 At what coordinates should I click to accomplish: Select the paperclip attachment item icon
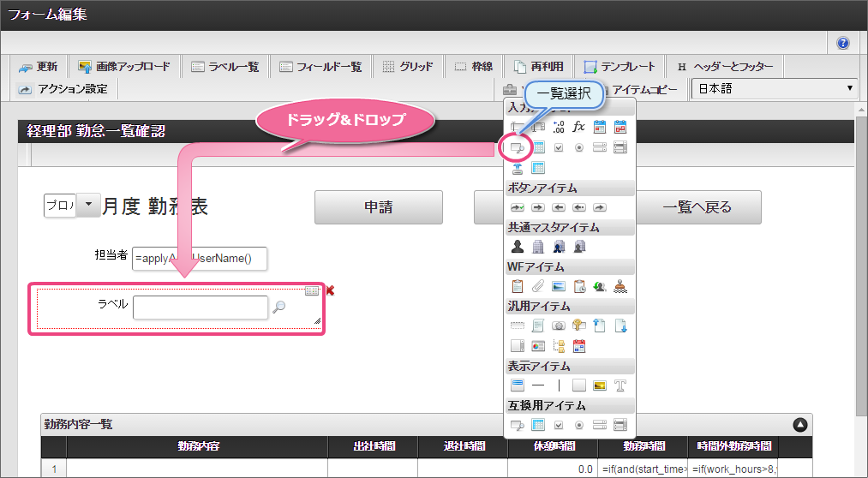(538, 286)
